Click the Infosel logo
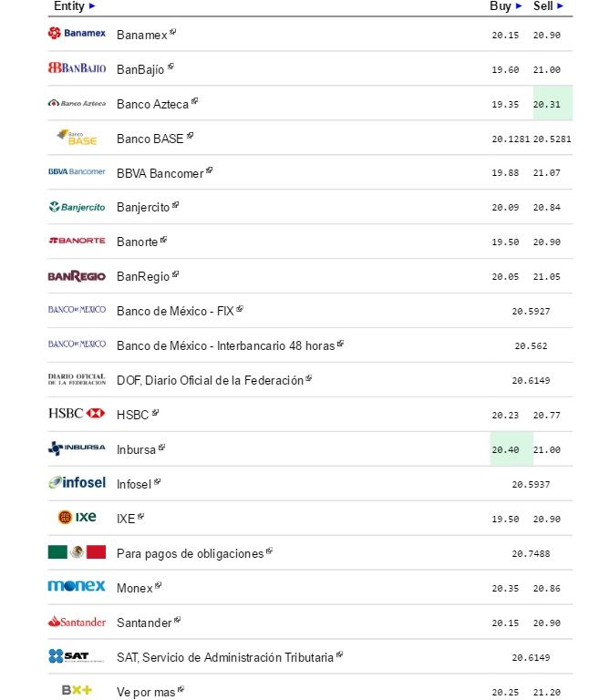610x700 pixels. [77, 483]
